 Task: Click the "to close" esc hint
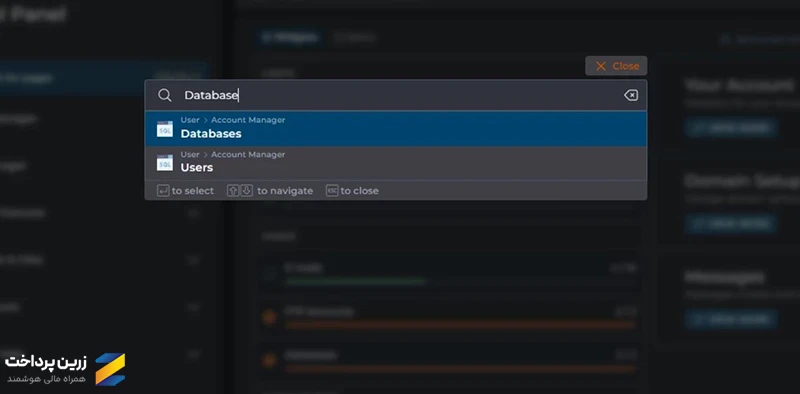tap(353, 191)
